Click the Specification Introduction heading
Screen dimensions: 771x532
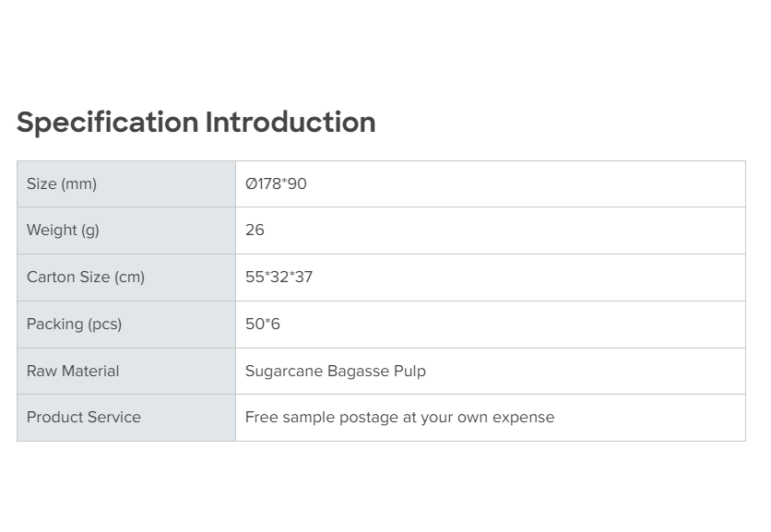pyautogui.click(x=196, y=123)
